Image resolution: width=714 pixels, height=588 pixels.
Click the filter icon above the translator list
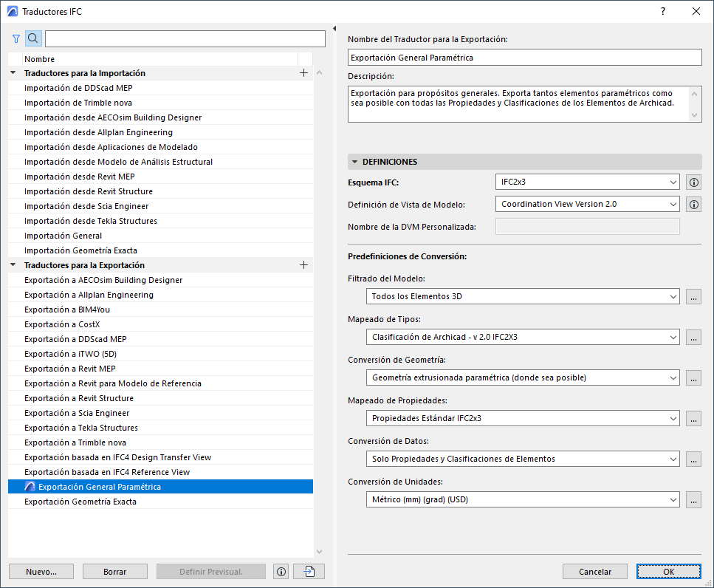pyautogui.click(x=16, y=38)
